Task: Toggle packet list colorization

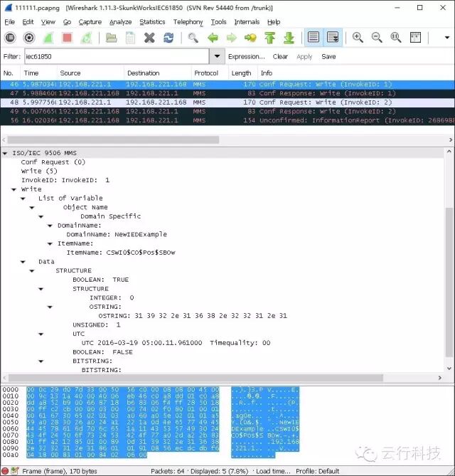Action: (314, 37)
